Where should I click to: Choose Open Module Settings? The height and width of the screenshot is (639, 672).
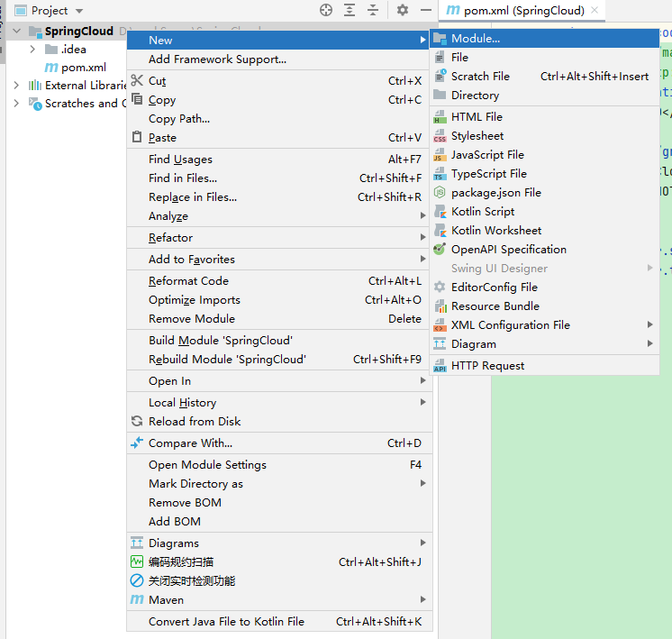tap(279, 464)
